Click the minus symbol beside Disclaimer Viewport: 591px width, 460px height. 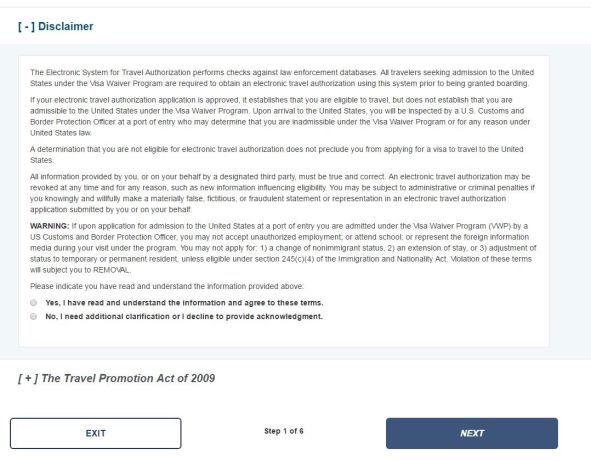tap(26, 26)
